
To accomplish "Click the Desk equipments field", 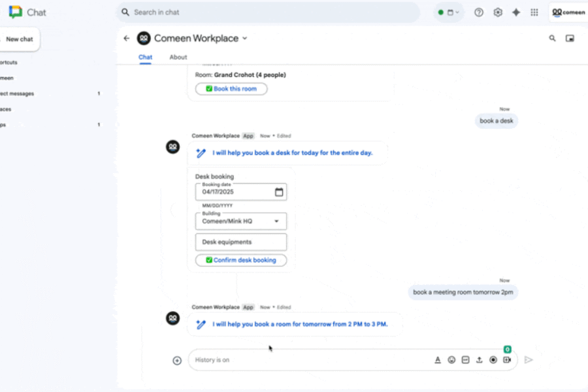I will coord(240,242).
